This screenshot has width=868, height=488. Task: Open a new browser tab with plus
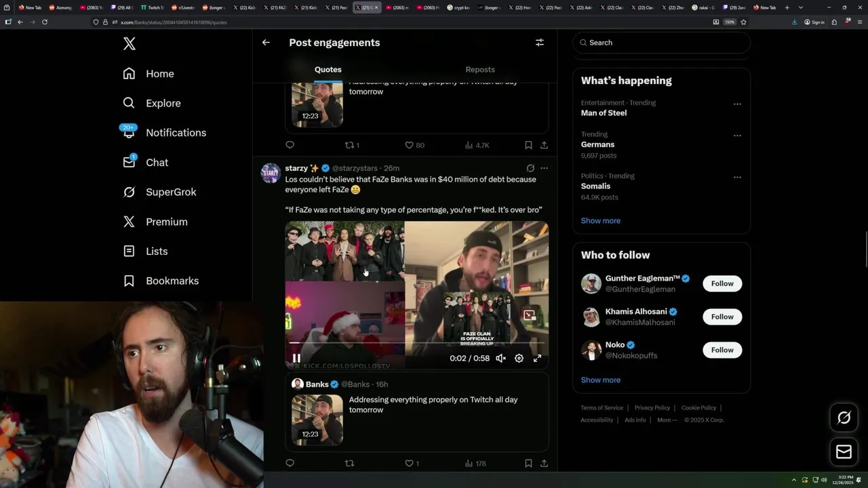[x=787, y=7]
